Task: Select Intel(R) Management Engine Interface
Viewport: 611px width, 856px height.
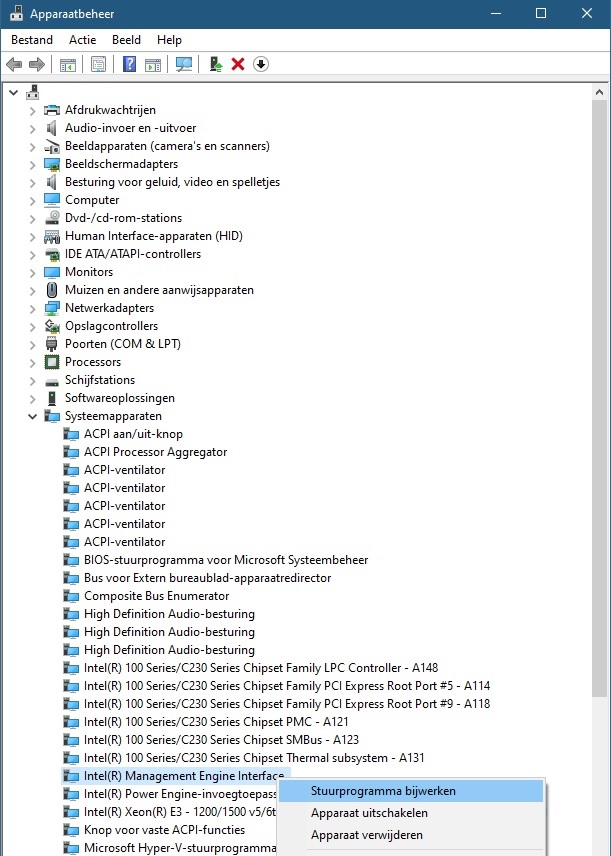Action: click(x=183, y=776)
